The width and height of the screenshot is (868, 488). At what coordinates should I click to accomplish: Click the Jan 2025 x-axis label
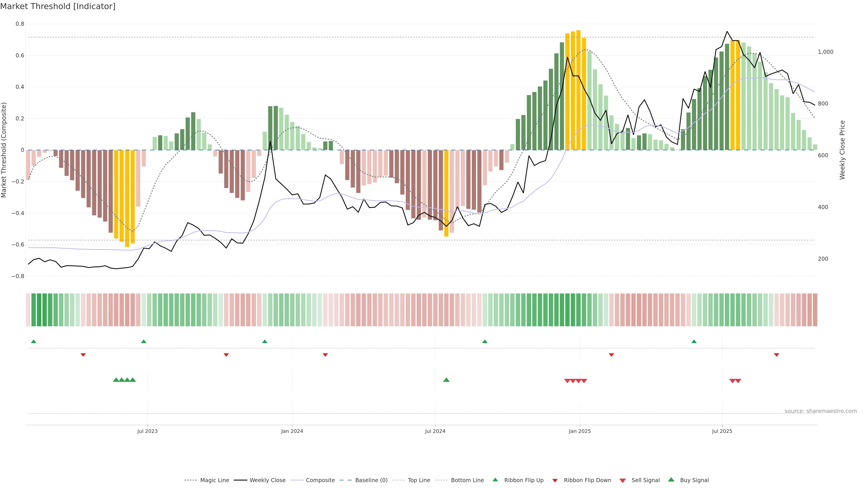580,431
